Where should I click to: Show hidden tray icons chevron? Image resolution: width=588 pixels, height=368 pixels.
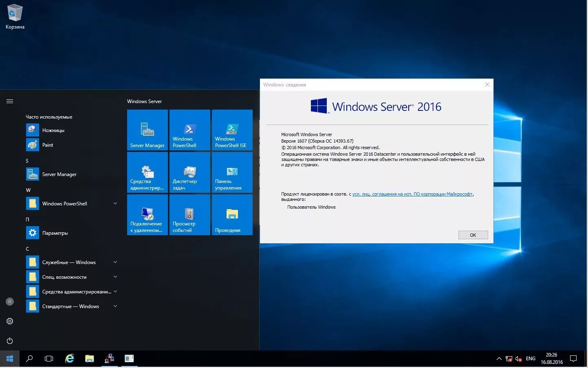click(x=499, y=359)
